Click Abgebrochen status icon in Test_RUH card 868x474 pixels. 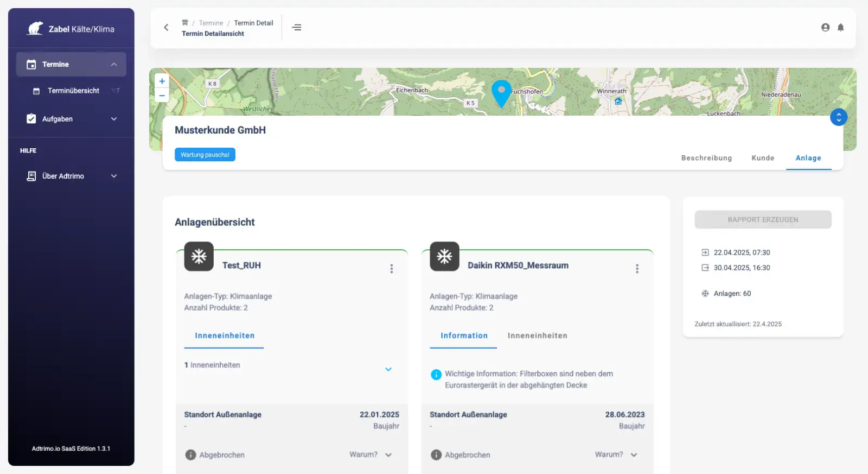point(190,455)
